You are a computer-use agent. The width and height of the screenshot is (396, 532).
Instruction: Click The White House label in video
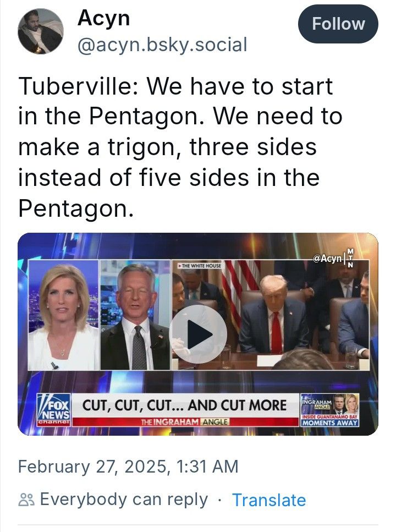point(200,266)
